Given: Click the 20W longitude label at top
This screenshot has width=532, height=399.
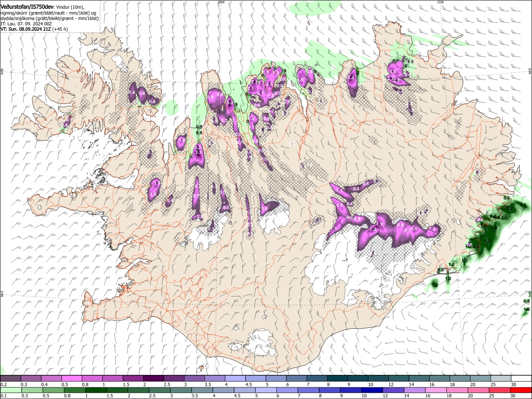Looking at the screenshot, I should (x=221, y=2).
